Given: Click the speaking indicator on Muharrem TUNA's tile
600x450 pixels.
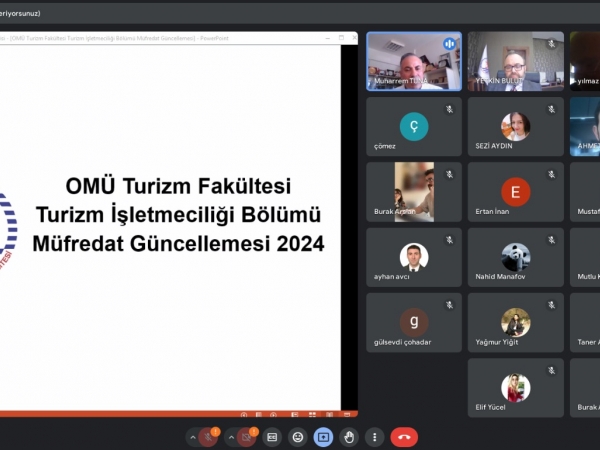Looking at the screenshot, I should click(x=450, y=44).
